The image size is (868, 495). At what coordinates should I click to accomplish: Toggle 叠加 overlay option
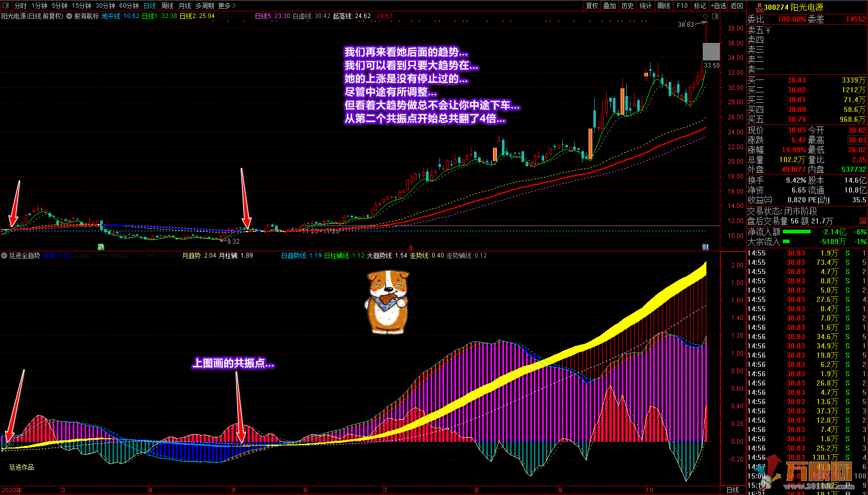pos(610,6)
